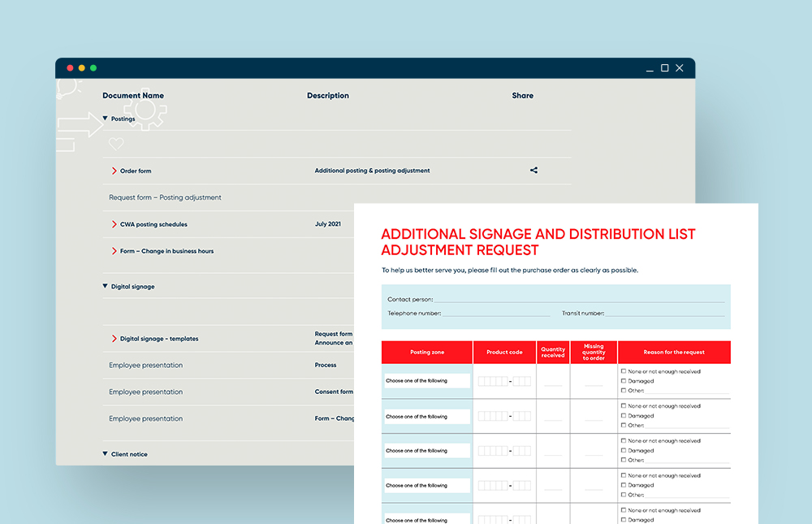
Task: Click the Telephone number field
Action: pyautogui.click(x=496, y=313)
